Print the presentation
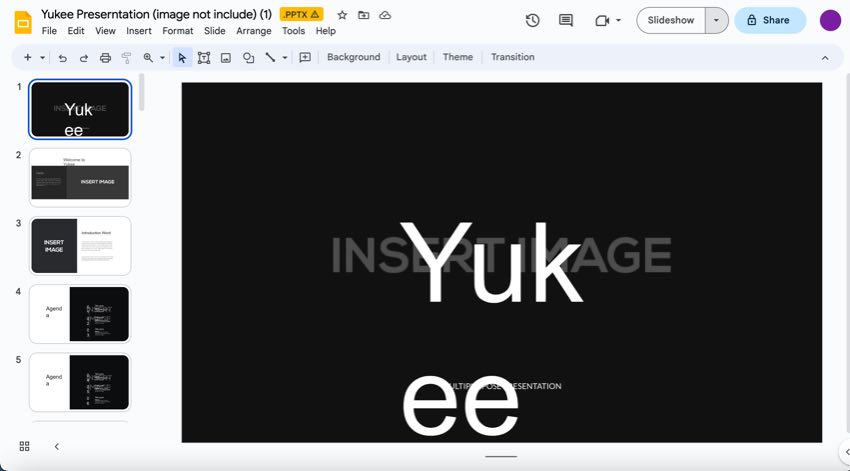This screenshot has height=471, width=850. 105,58
